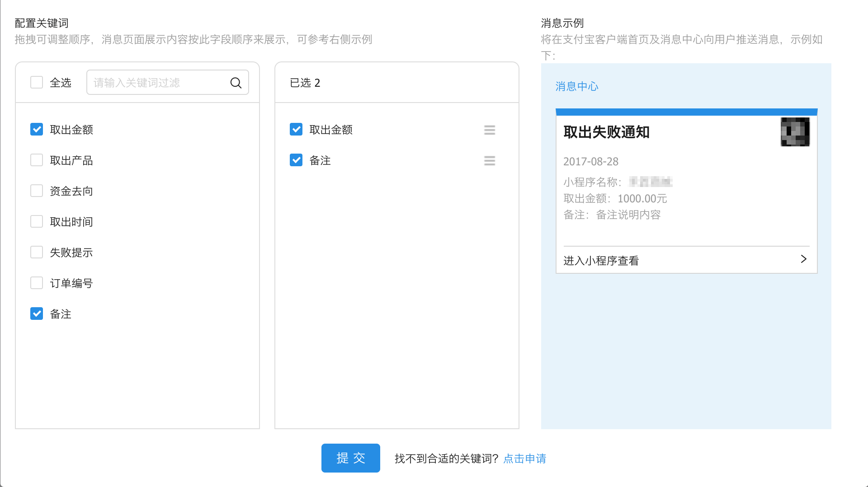The height and width of the screenshot is (487, 868).
Task: Deselect 取出金额 in the selected panel
Action: (296, 130)
